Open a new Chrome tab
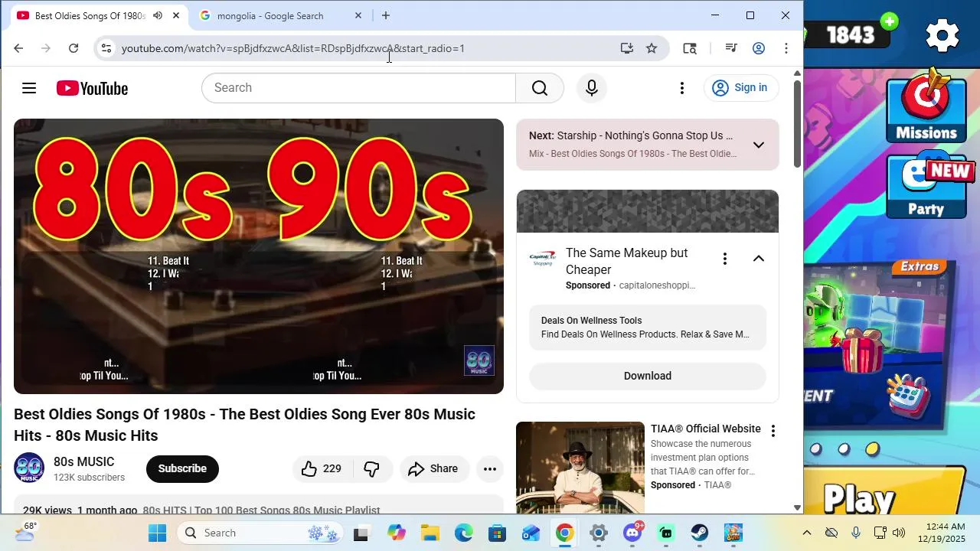The image size is (980, 551). click(386, 15)
